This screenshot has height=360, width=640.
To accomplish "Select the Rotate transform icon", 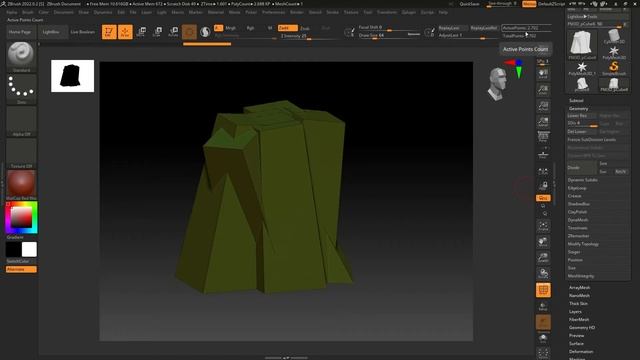I will (173, 32).
